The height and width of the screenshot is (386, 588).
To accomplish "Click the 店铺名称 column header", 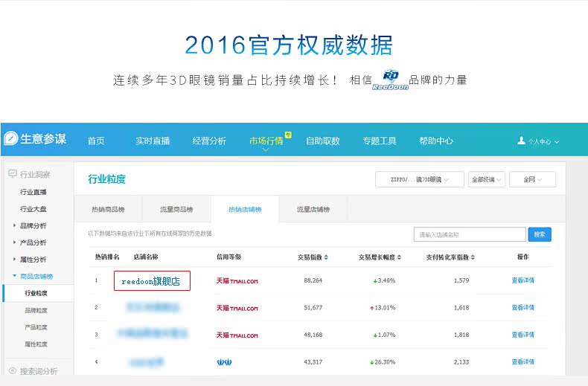I will (146, 257).
